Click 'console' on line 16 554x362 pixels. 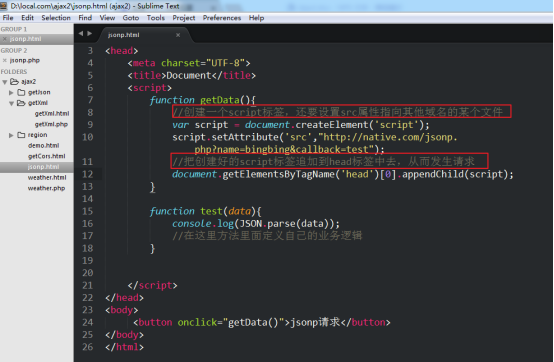coord(191,224)
